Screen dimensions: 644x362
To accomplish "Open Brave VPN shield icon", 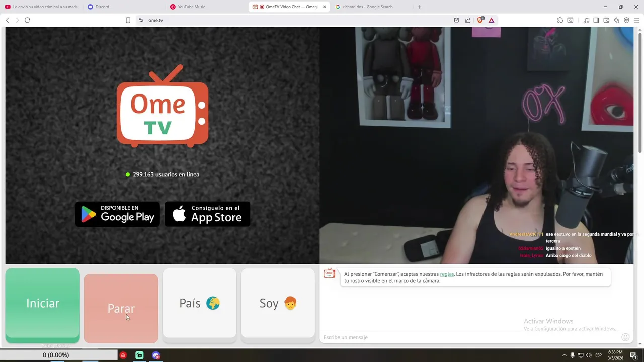I will point(626,20).
